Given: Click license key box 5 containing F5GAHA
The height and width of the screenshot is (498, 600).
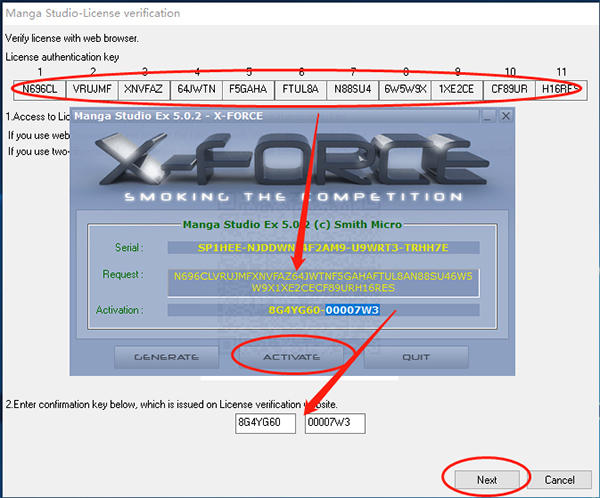Looking at the screenshot, I should click(x=248, y=89).
